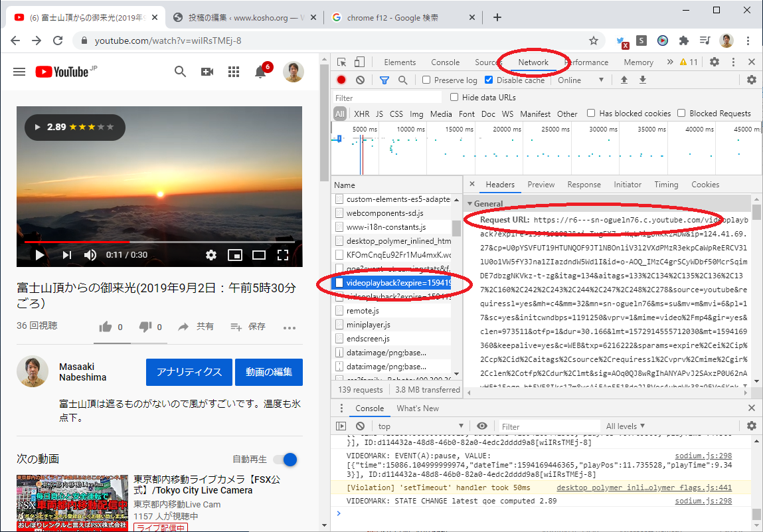Play the video with the play button
Screen dimensions: 763x532
click(x=39, y=254)
